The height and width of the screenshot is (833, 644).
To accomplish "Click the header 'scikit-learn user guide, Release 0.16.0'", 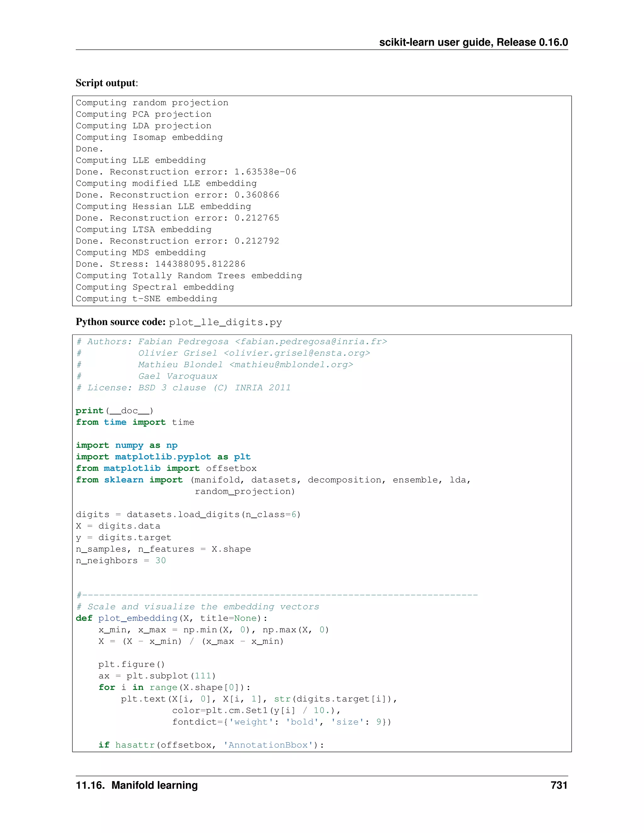I will 474,42.
